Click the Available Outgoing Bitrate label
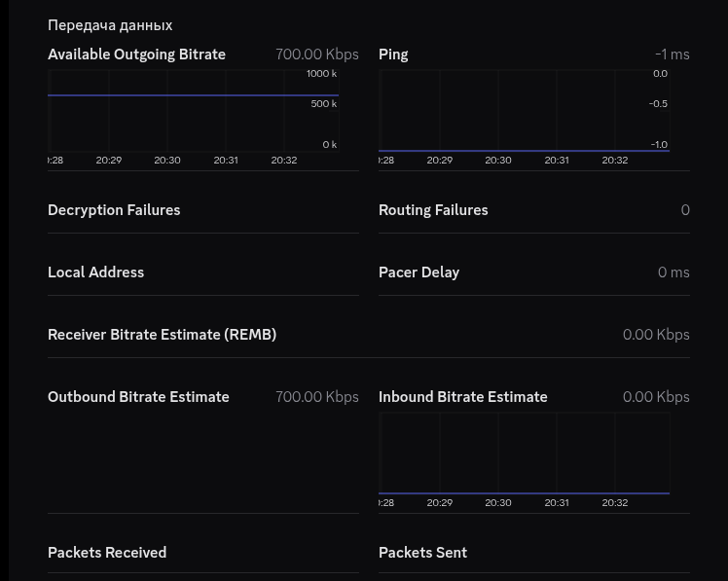This screenshot has width=728, height=581. [x=136, y=54]
